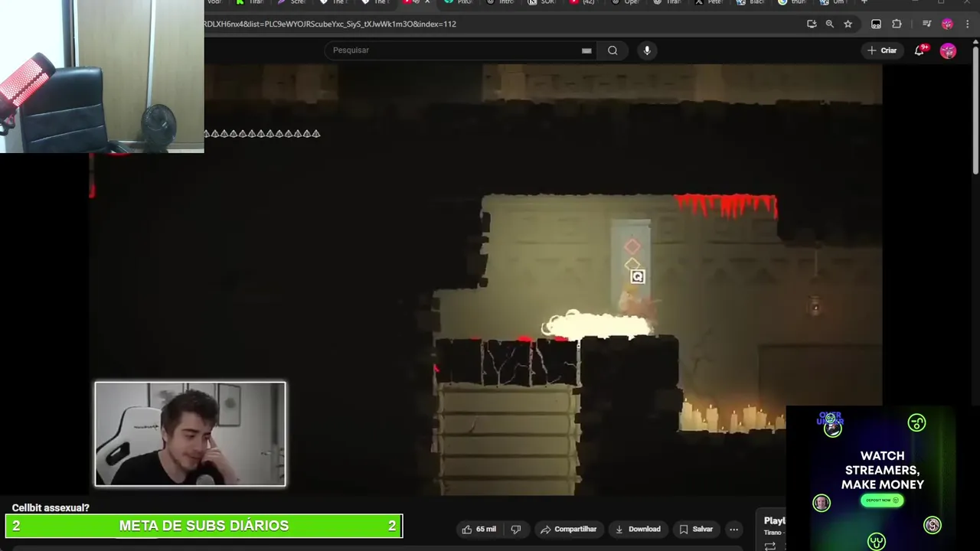This screenshot has width=980, height=551.
Task: Open the on-screen keyboard icon in search box
Action: pos(586,51)
